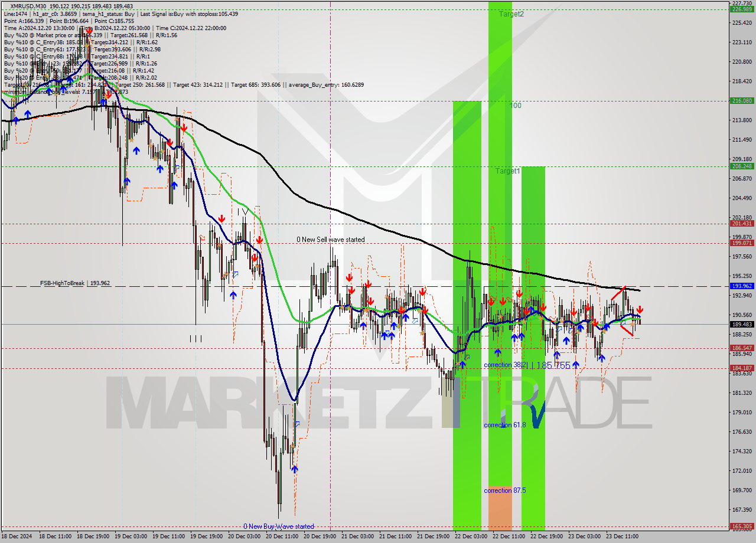This screenshot has width=756, height=543.
Task: Click the 179.010 price axis label
Action: click(742, 412)
